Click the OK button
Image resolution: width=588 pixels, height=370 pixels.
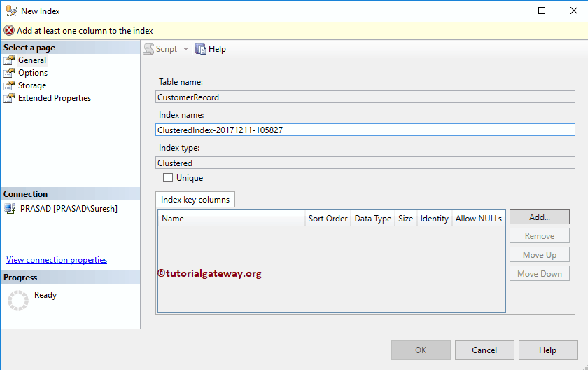coord(421,350)
